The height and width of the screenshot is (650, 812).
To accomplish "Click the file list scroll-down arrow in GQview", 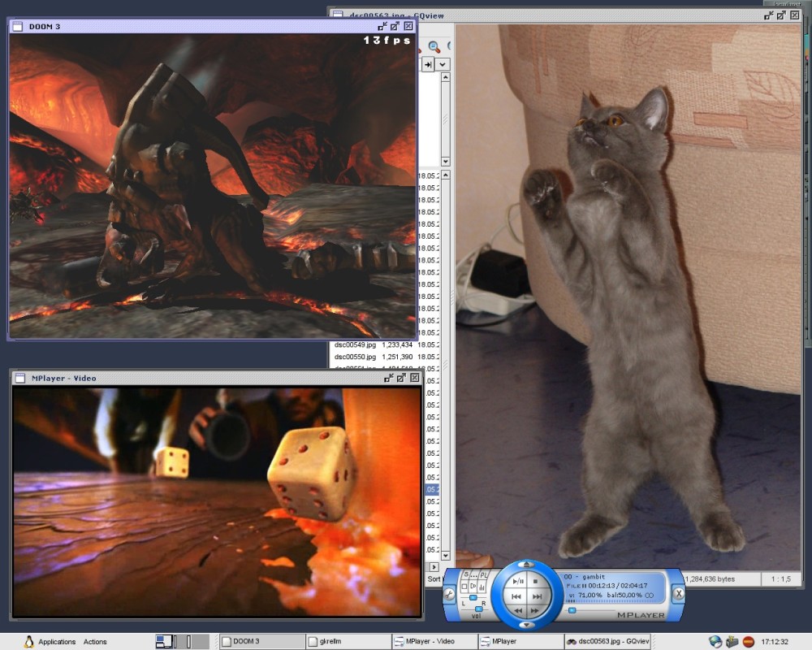I will 445,557.
